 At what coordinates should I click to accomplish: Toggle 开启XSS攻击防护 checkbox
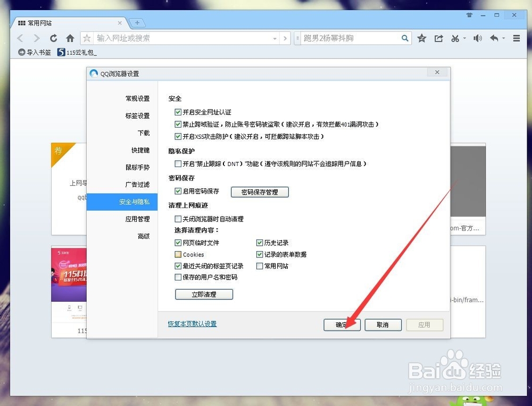tap(178, 136)
